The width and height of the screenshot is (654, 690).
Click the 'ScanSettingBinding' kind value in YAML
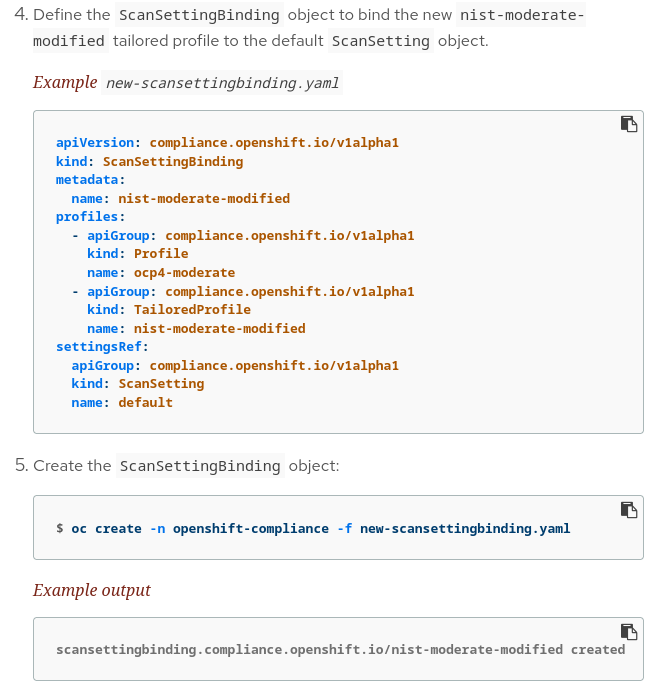[x=173, y=161]
